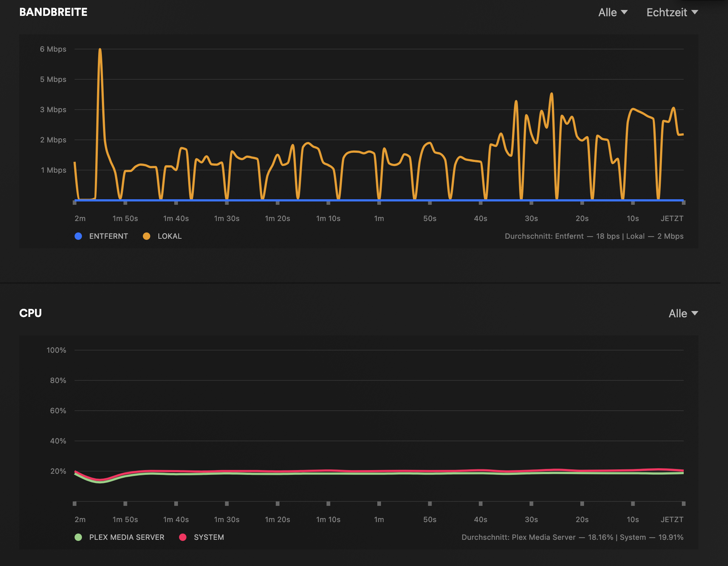
Task: Open the Alle dropdown in Bandbreite section
Action: click(x=612, y=13)
